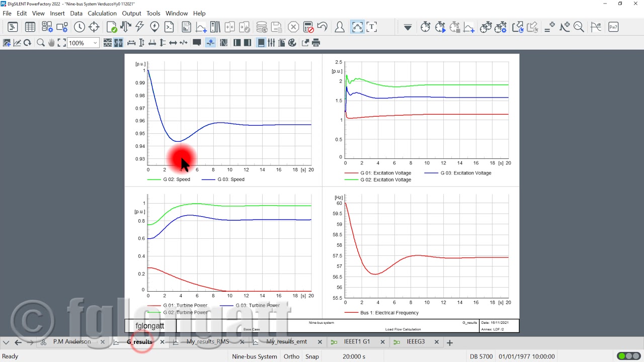Switch to the My_results_RMS tab
644x362 pixels.
click(x=208, y=342)
